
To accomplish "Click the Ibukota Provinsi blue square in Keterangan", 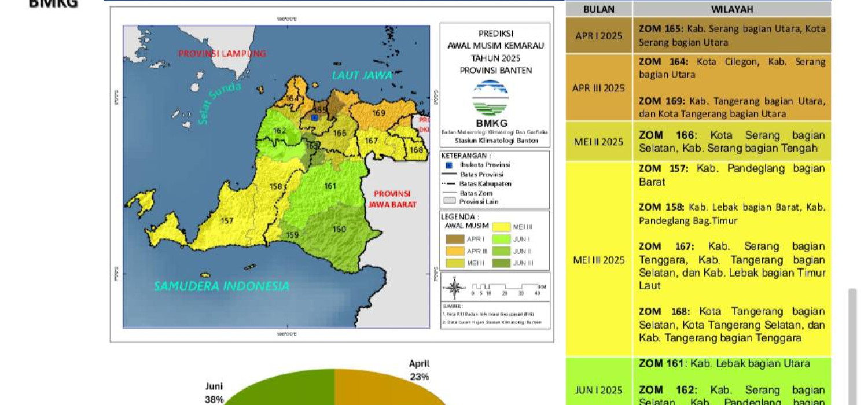I will tap(448, 165).
